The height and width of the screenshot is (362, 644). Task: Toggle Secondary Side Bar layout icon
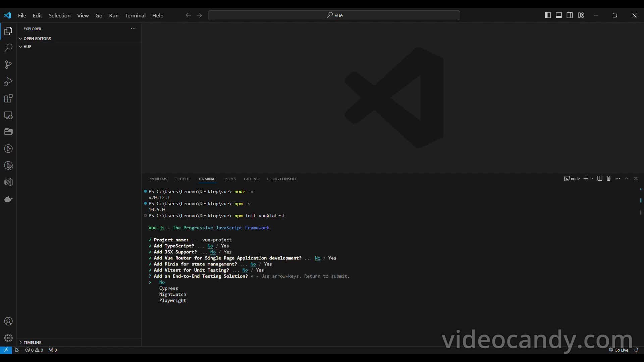coord(570,15)
